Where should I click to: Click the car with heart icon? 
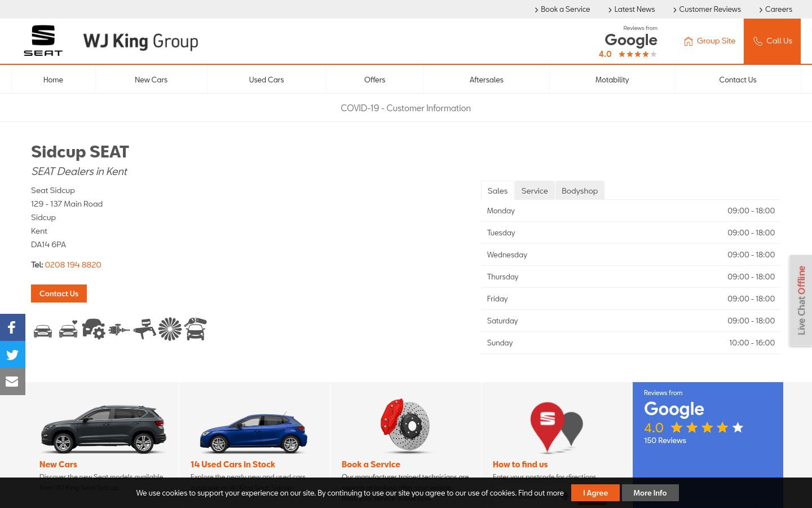point(68,330)
